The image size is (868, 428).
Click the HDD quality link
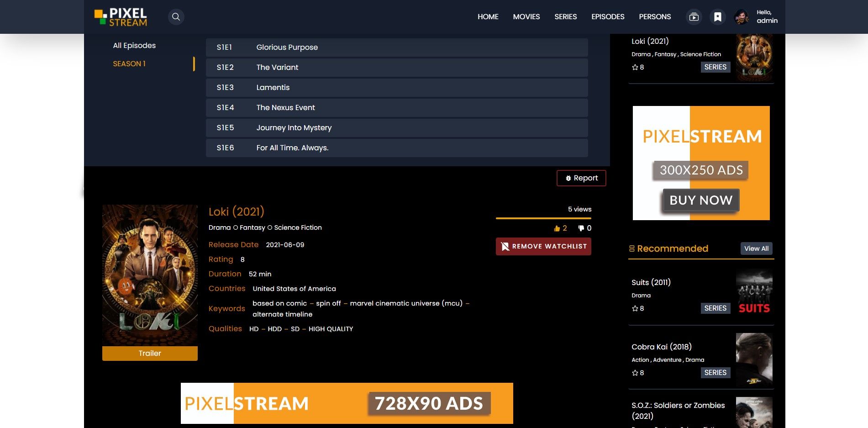(x=275, y=329)
